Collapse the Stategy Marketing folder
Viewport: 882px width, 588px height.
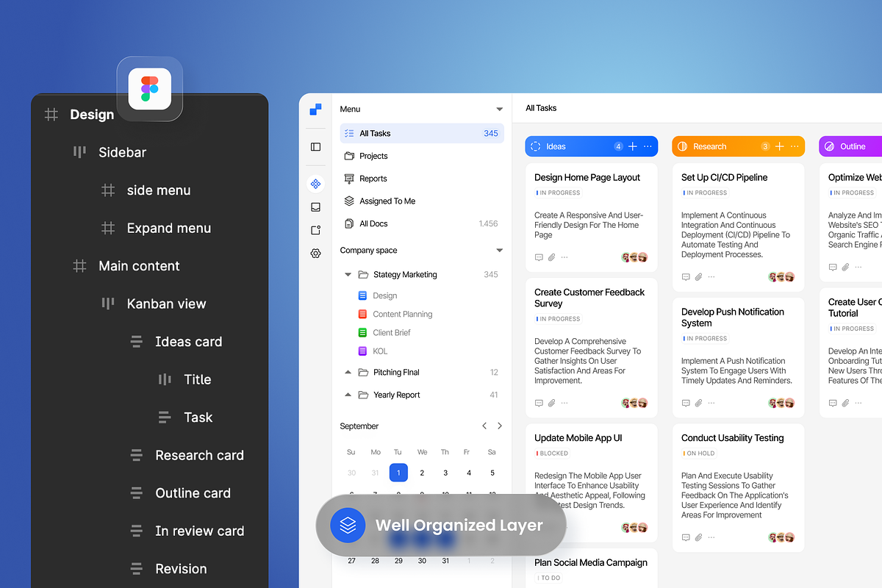point(348,275)
